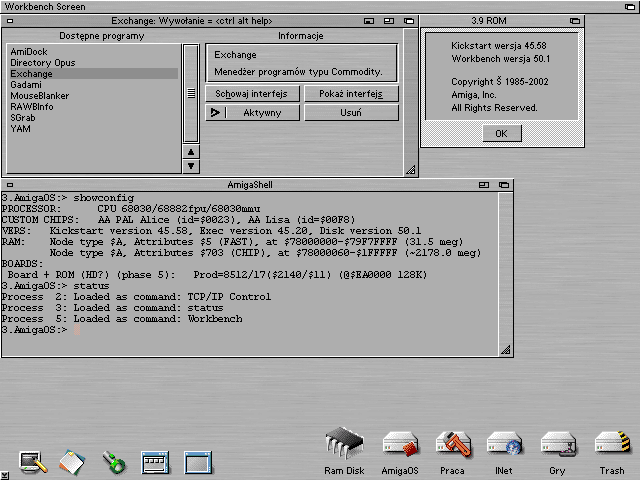Select Gadami in program list
The width and height of the screenshot is (640, 480).
(93, 85)
